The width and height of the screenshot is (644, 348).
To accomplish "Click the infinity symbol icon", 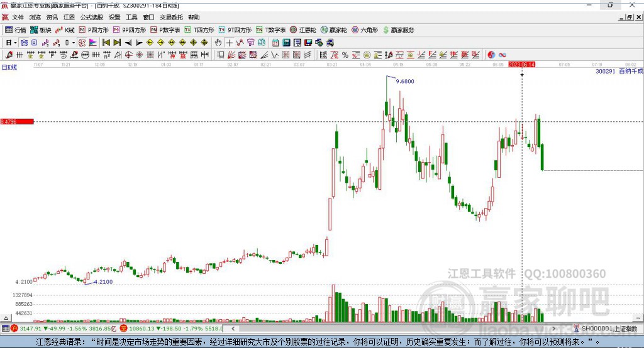I will (x=502, y=55).
